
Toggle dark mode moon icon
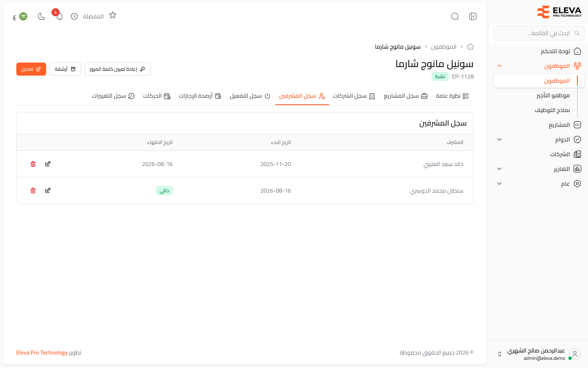(41, 16)
